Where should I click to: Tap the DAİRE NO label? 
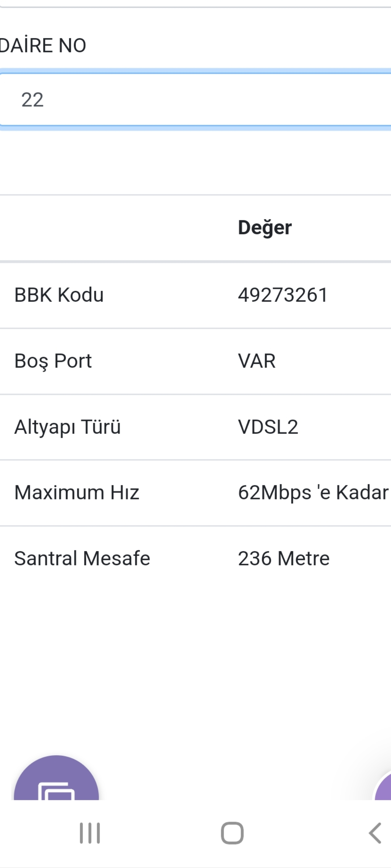click(x=43, y=46)
